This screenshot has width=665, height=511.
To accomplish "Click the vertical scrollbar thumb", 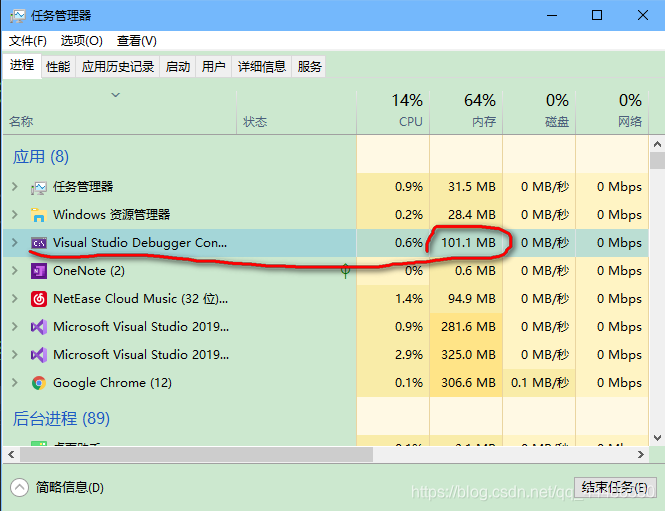I will 657,161.
